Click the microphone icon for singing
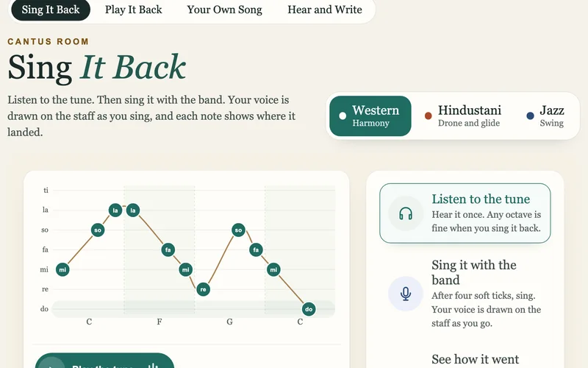588x368 pixels. coord(406,294)
